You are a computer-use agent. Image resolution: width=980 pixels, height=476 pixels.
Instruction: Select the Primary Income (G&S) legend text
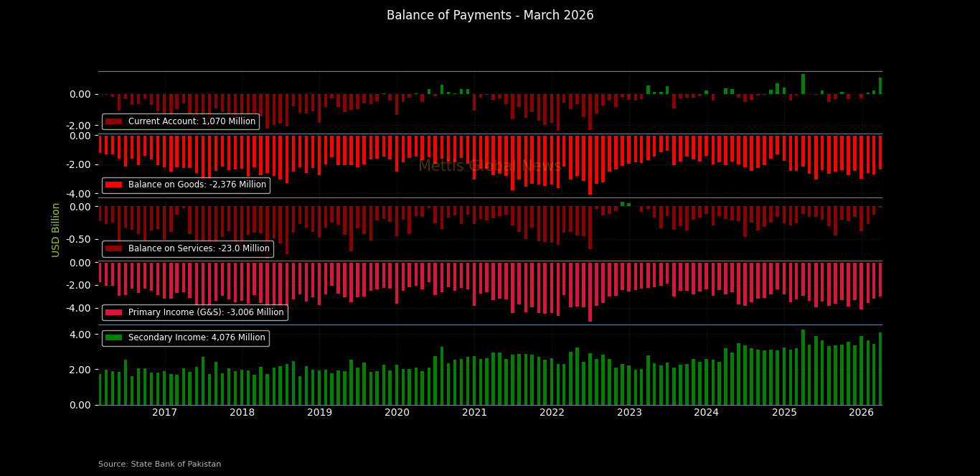tap(206, 313)
